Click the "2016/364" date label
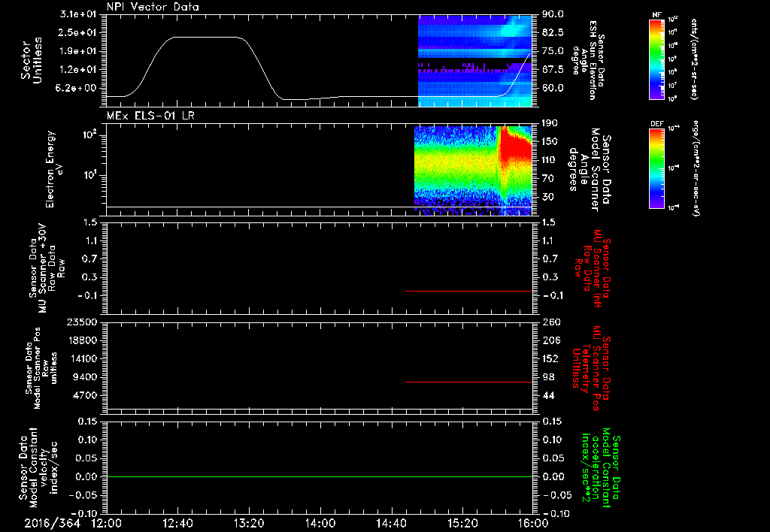 point(52,523)
